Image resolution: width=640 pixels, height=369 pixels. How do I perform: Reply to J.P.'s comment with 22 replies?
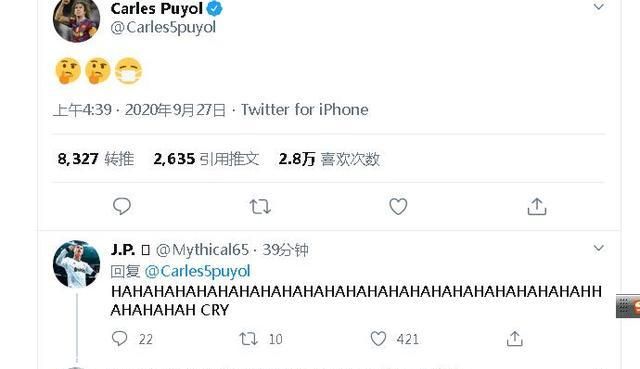pos(120,338)
